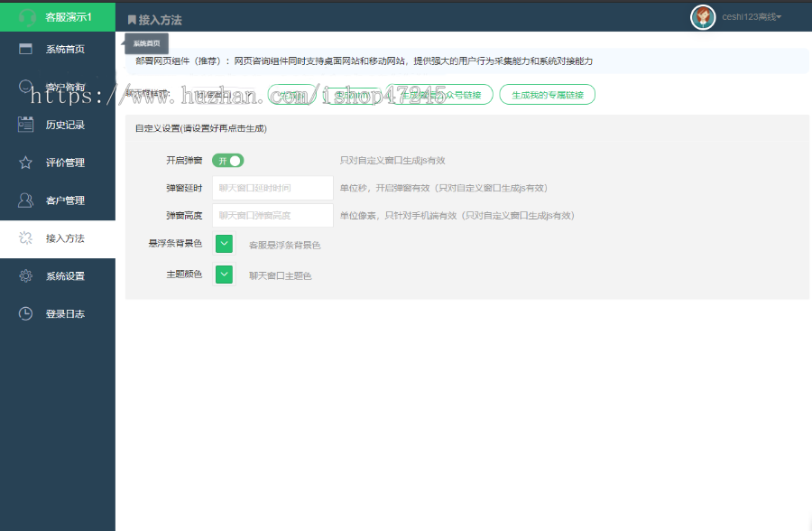
Task: Open the 主题颜色 color picker
Action: point(225,275)
